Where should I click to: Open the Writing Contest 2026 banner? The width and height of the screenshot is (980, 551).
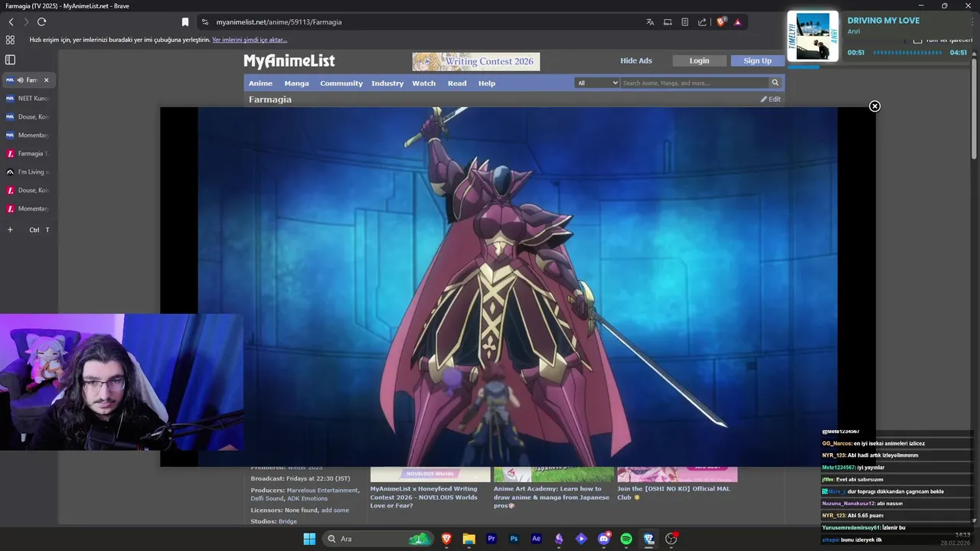tap(475, 61)
